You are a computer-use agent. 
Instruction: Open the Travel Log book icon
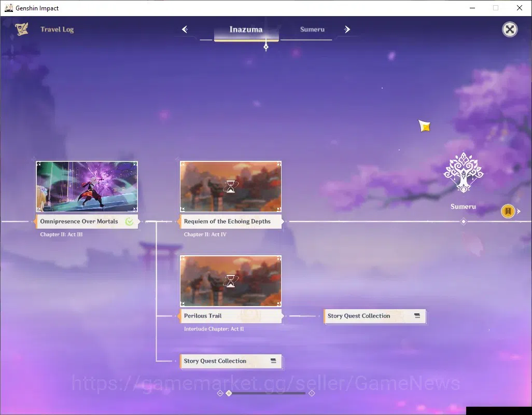click(22, 29)
